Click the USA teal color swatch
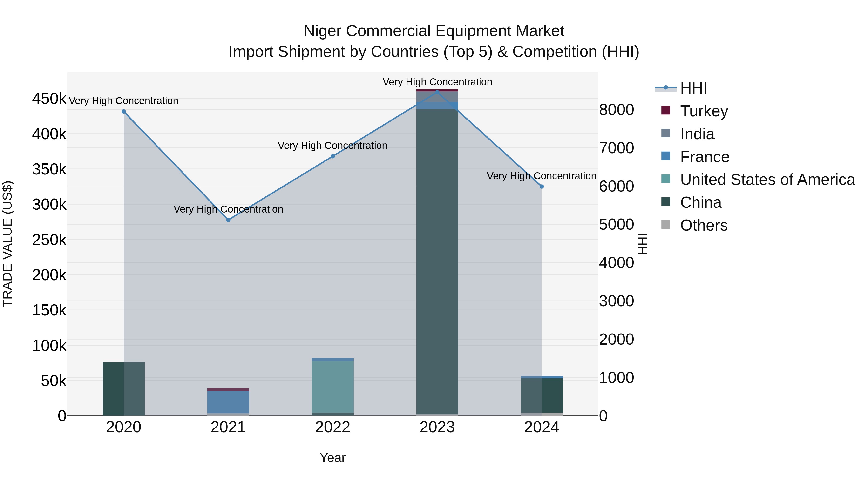Image resolution: width=868 pixels, height=488 pixels. coord(666,179)
